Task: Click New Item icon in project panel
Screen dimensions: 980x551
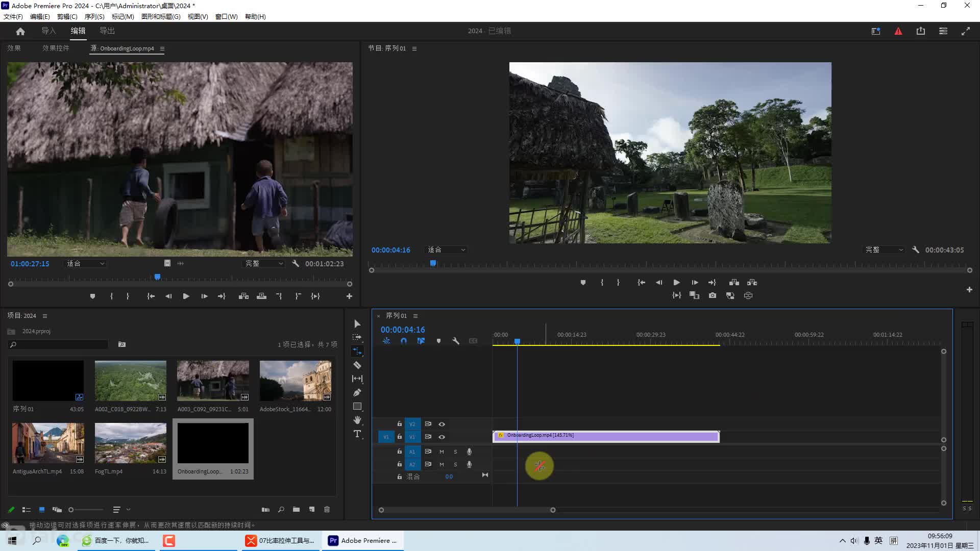Action: coord(312,510)
